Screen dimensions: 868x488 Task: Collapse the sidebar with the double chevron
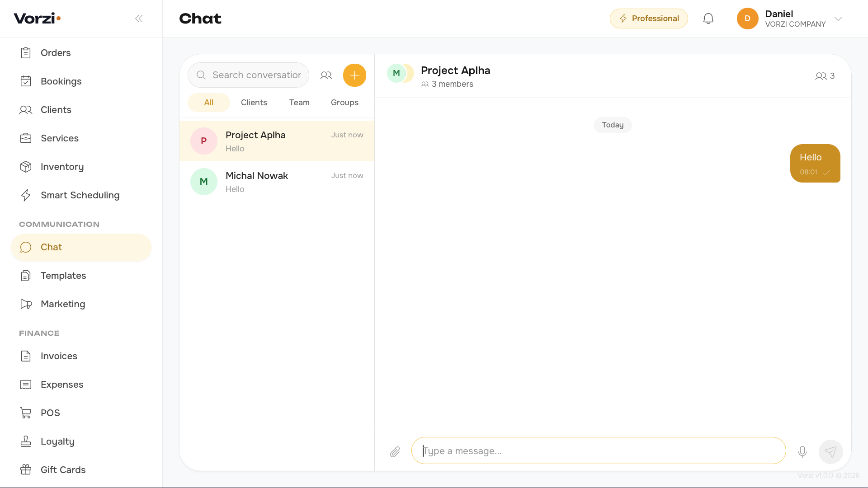pyautogui.click(x=139, y=19)
